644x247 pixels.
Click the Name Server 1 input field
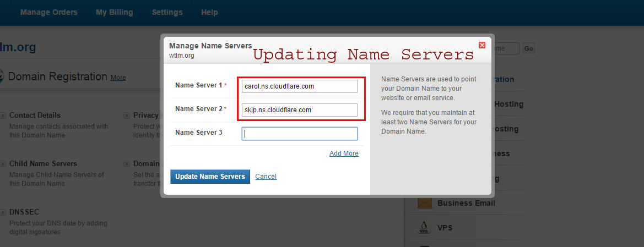[x=299, y=86]
